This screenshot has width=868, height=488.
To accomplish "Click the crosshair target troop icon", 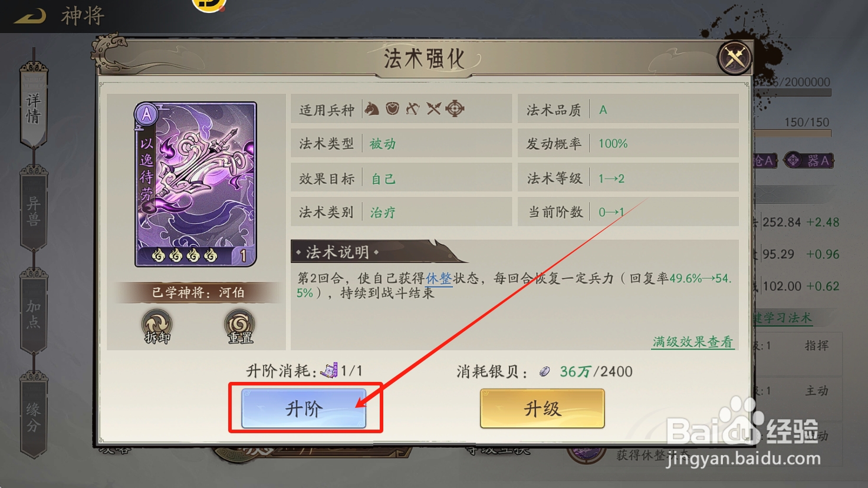I will pos(455,108).
